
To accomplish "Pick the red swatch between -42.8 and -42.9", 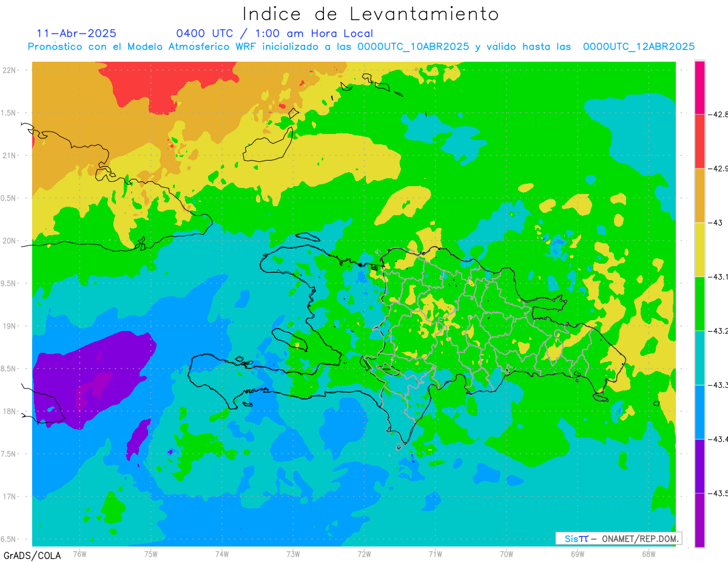I will (699, 141).
